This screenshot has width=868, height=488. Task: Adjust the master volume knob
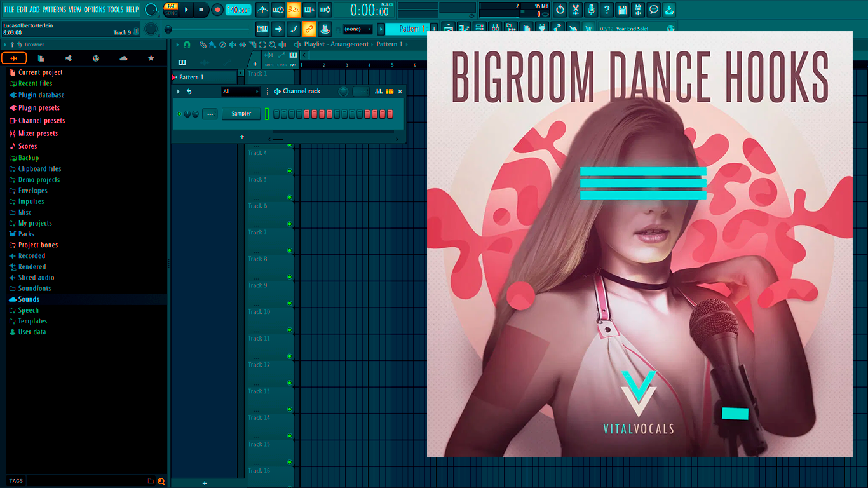[151, 10]
